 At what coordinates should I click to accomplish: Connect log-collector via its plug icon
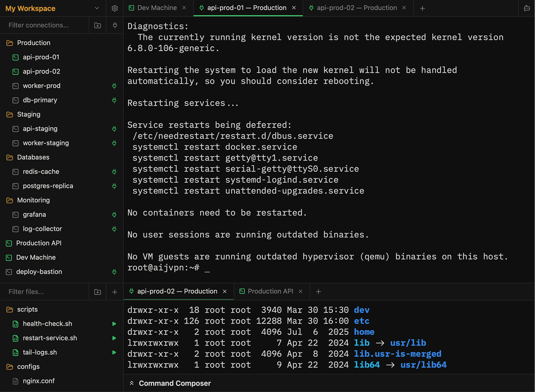(114, 229)
